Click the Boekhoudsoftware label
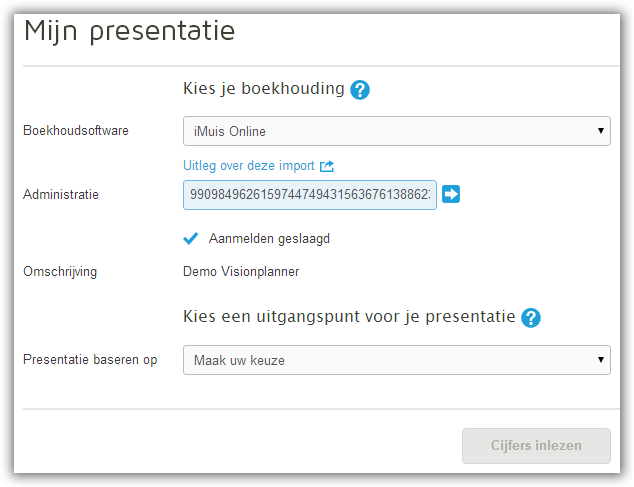 (x=76, y=131)
